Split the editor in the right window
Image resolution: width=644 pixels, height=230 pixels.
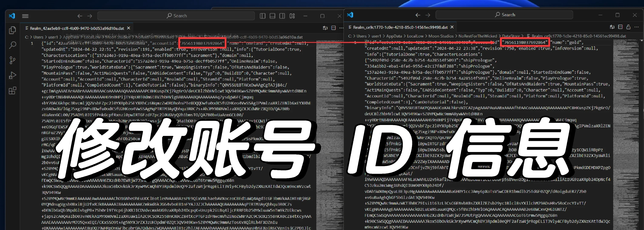click(x=620, y=27)
